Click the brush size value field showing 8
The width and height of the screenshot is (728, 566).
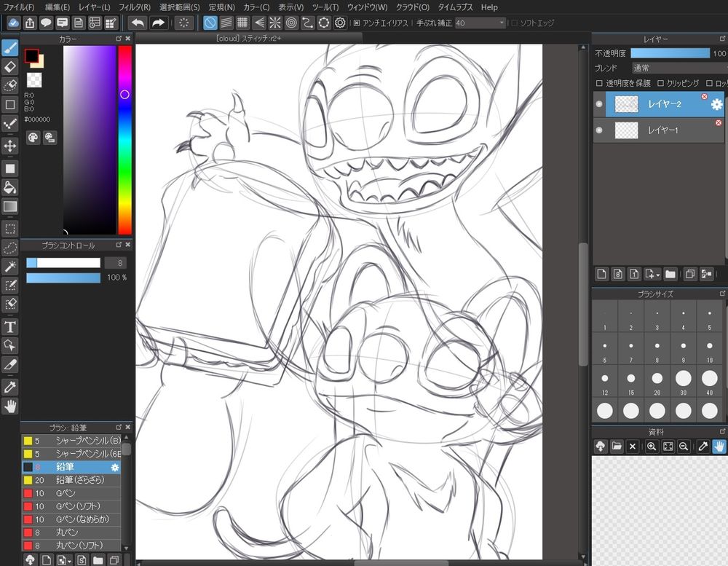click(x=115, y=263)
